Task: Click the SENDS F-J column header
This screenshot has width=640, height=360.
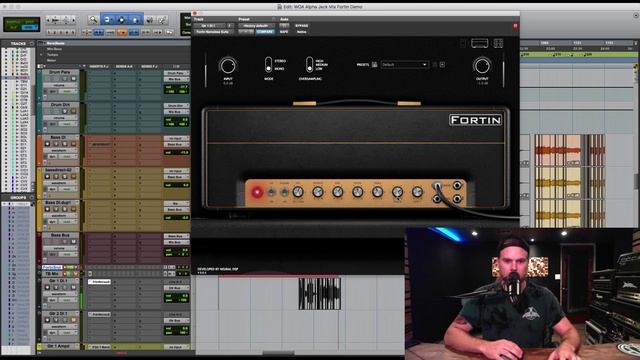Action: [149, 66]
